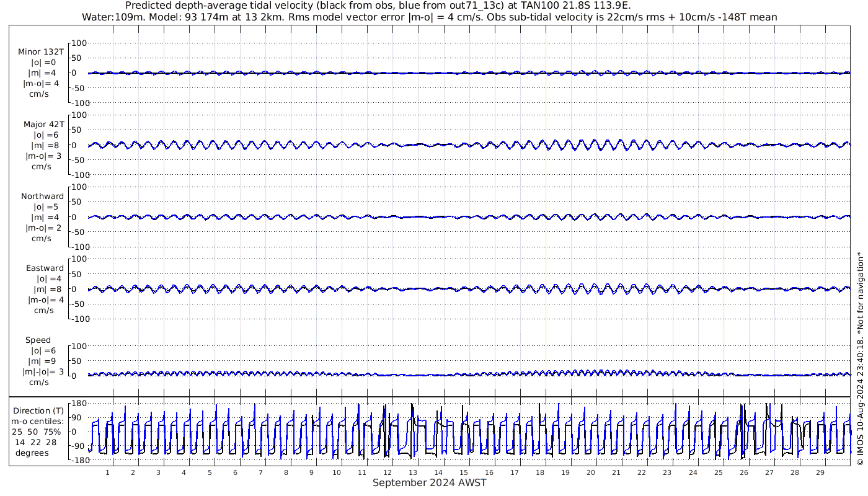Click the '|m| =4' value under Northward
Viewport: 868px width, 496px height.
45,217
